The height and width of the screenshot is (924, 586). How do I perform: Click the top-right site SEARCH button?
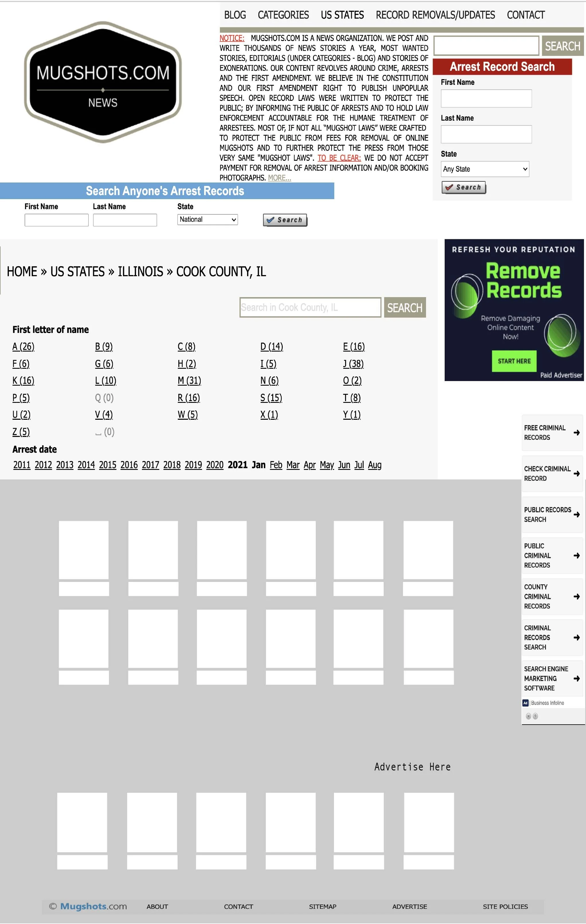[x=562, y=46]
